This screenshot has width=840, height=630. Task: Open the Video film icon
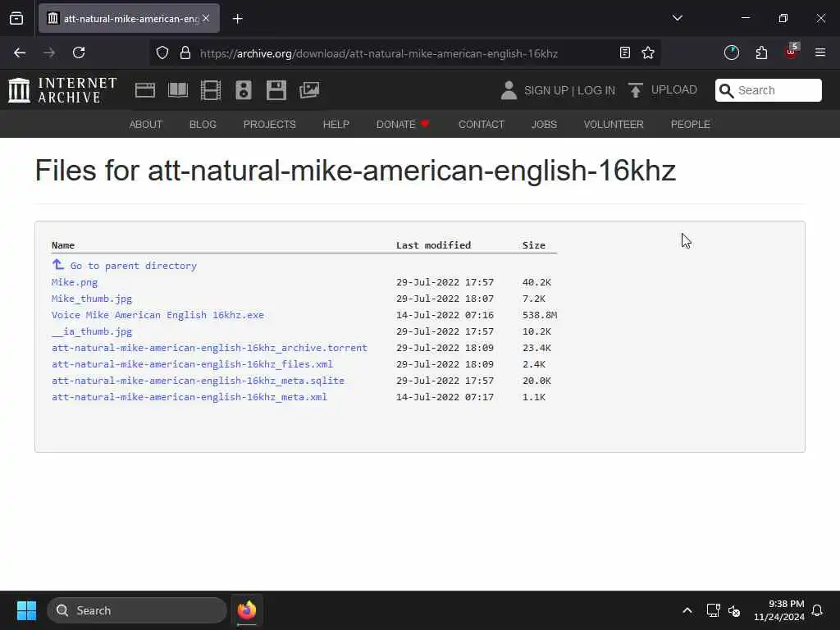211,90
